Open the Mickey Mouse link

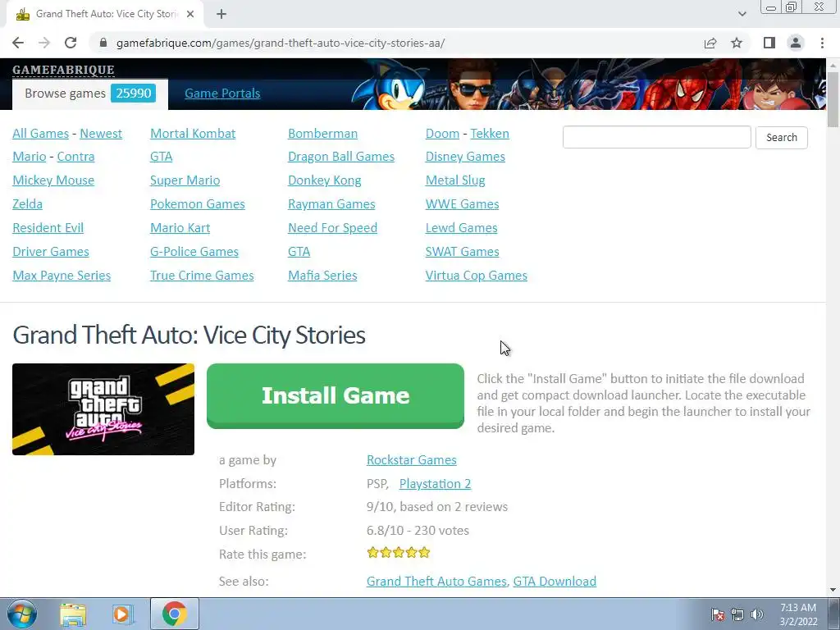(x=53, y=180)
